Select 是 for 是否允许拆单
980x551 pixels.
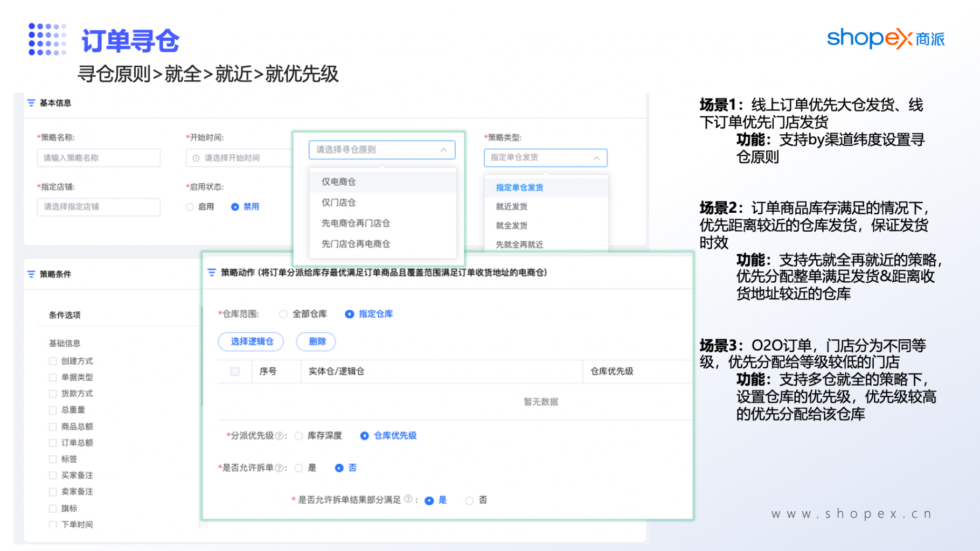coord(299,468)
